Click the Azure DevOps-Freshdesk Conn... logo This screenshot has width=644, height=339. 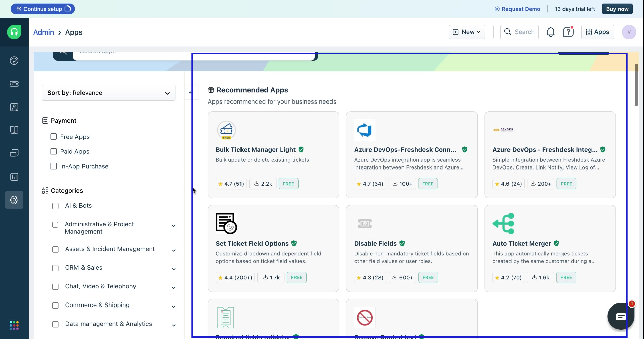[x=365, y=130]
